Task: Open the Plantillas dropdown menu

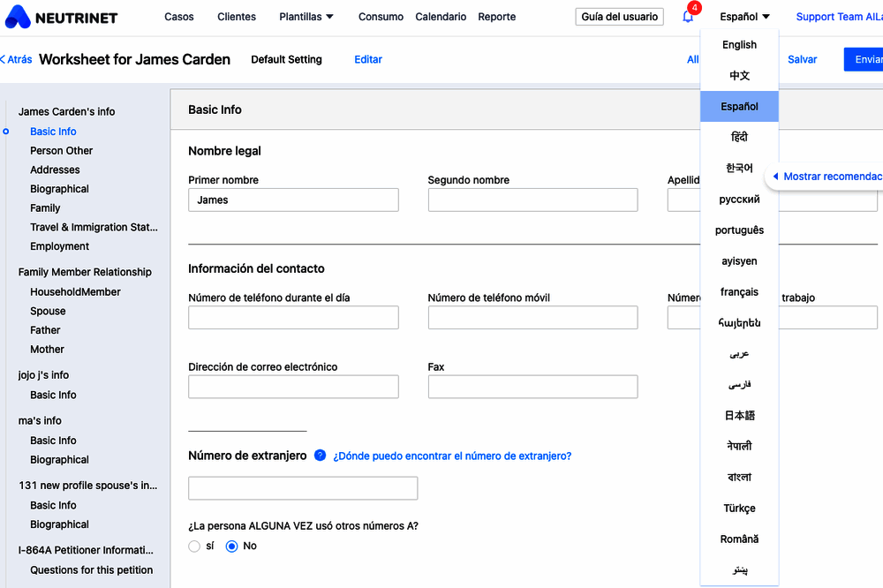Action: point(306,17)
